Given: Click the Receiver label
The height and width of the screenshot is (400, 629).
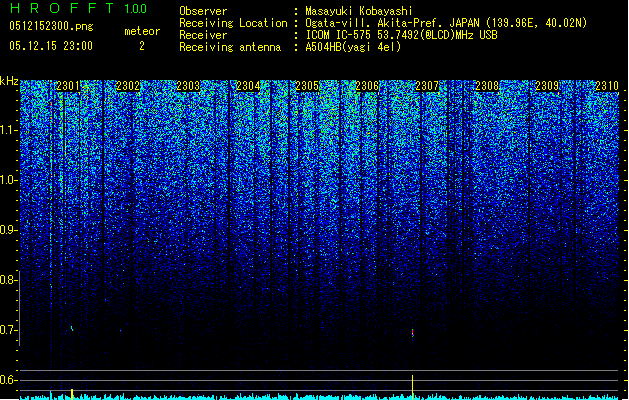Looking at the screenshot, I should [203, 35].
